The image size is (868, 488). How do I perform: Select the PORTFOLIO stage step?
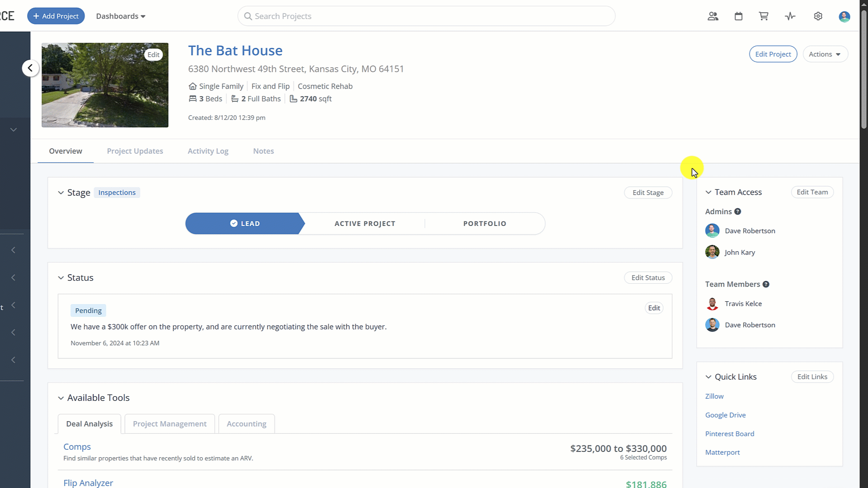coord(485,223)
